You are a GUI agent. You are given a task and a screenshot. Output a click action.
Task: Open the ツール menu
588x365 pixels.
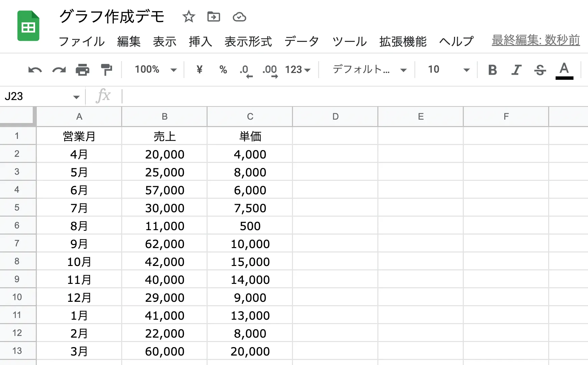tap(349, 41)
